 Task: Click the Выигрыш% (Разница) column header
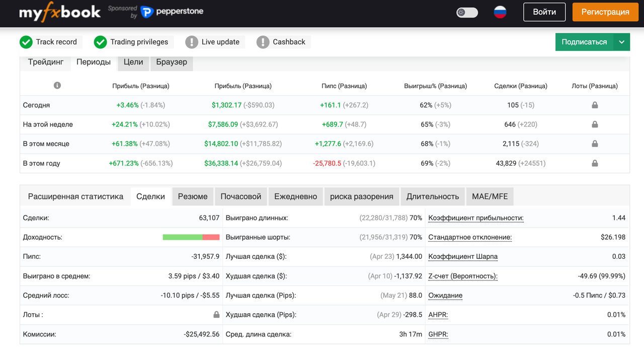436,86
